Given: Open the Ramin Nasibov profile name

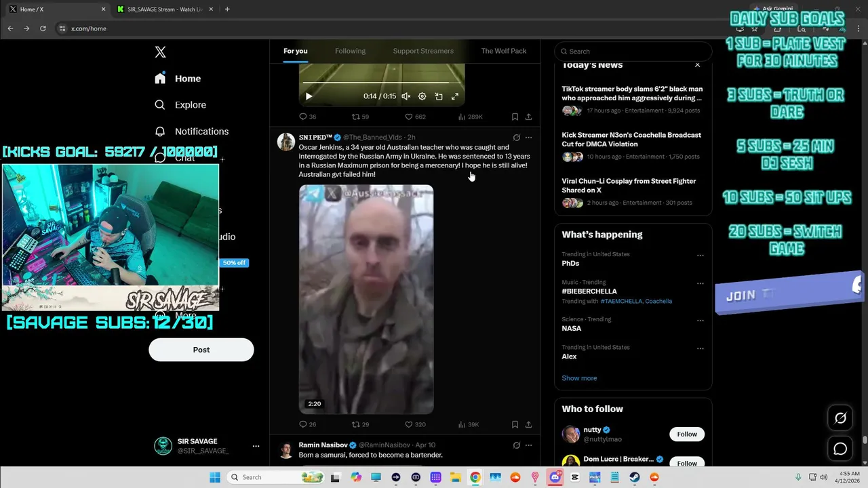Looking at the screenshot, I should 323,445.
